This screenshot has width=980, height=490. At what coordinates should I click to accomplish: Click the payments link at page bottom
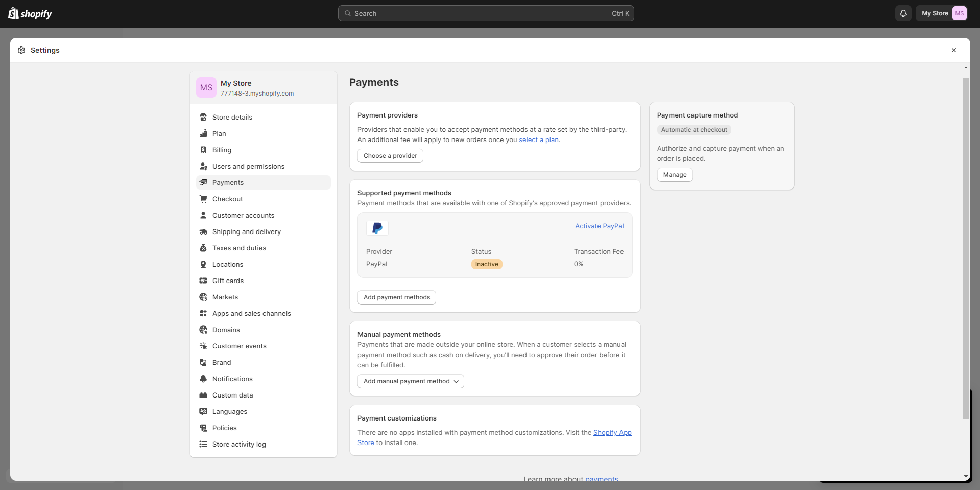pos(602,479)
